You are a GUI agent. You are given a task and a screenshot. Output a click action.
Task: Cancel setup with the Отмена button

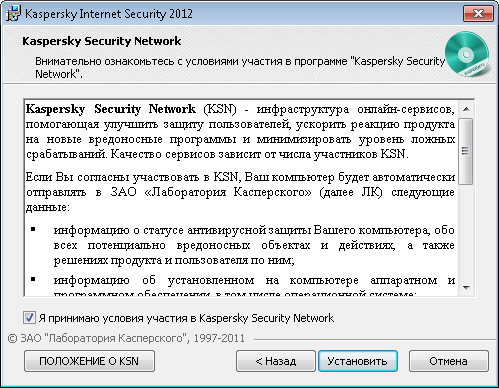click(449, 361)
